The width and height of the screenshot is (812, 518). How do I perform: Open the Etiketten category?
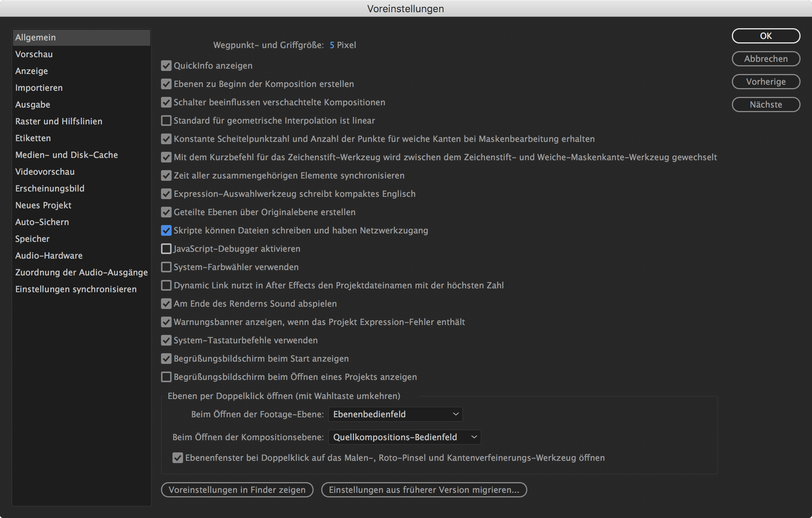[x=81, y=138]
